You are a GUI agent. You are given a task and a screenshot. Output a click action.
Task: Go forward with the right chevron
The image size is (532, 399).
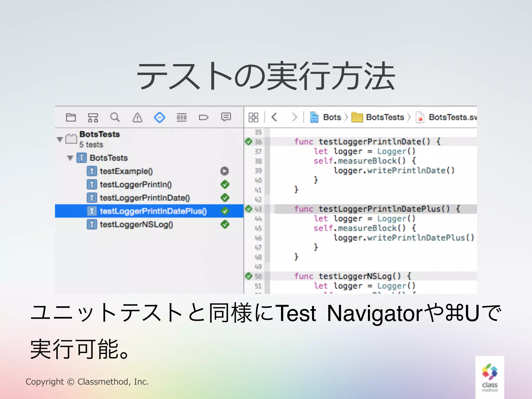click(294, 117)
